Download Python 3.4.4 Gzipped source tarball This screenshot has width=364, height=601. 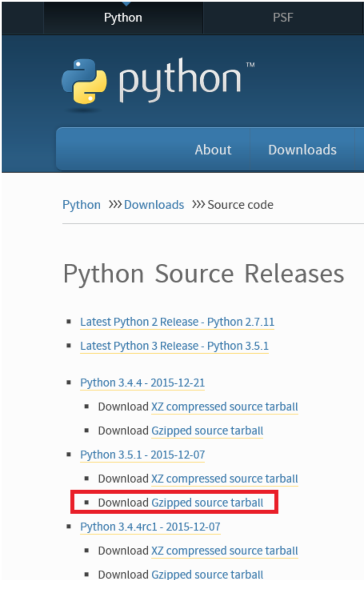pyautogui.click(x=207, y=431)
